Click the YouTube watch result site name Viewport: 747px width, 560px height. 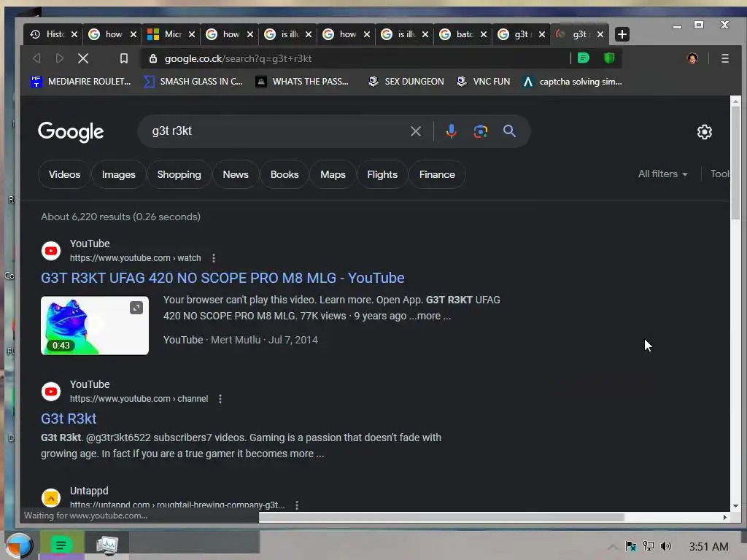coord(90,244)
